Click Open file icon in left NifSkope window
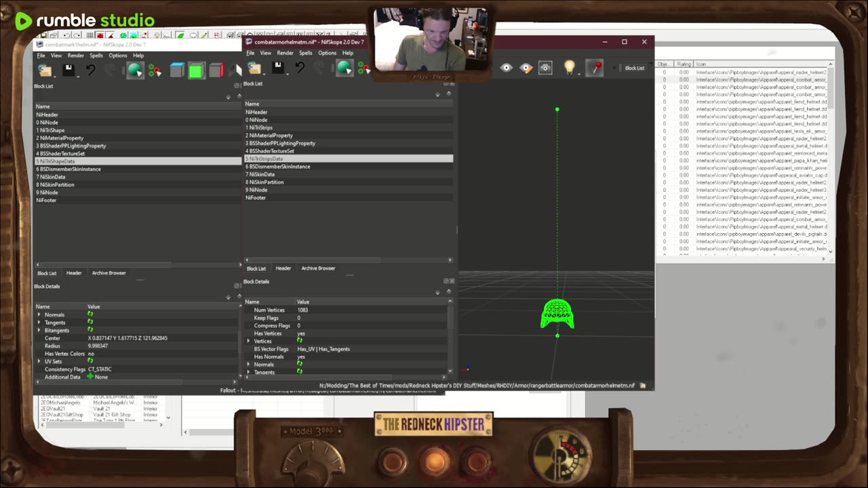Image resolution: width=868 pixels, height=488 pixels. [45, 70]
